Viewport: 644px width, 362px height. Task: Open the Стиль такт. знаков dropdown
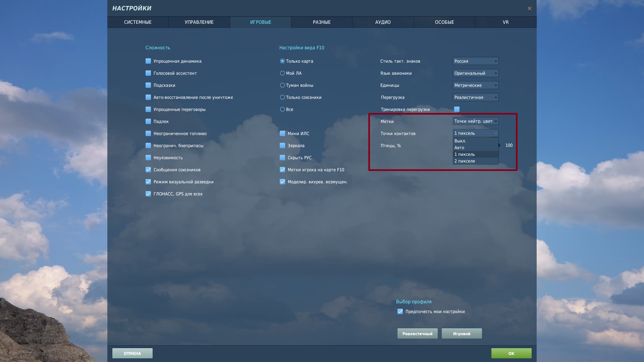[x=475, y=61]
